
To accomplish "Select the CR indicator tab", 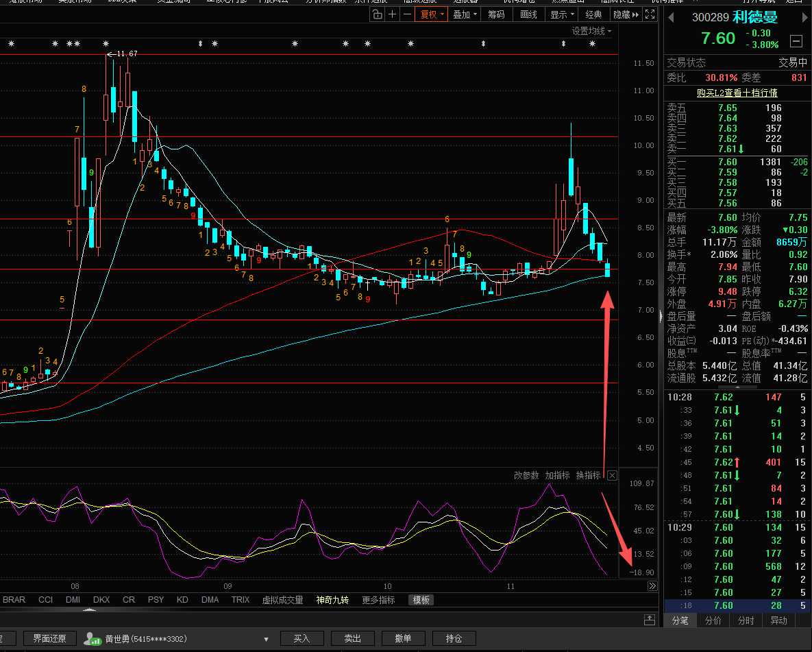I will pyautogui.click(x=129, y=600).
